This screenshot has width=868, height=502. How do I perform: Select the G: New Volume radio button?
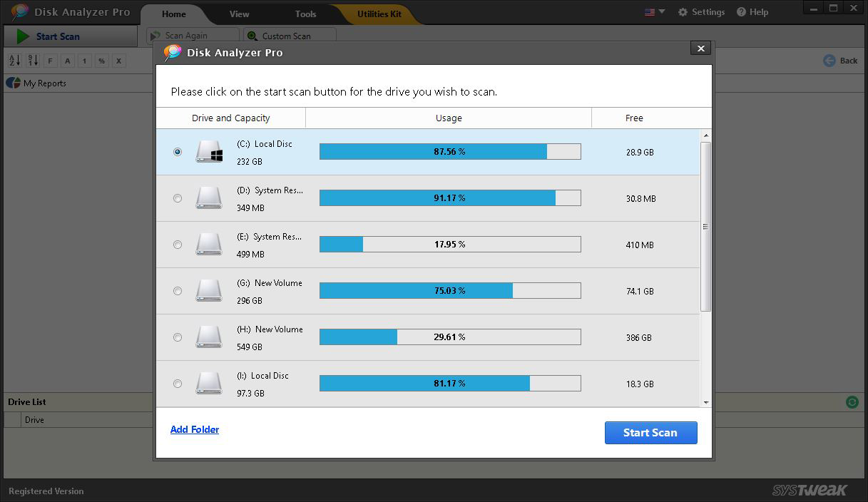click(x=178, y=291)
